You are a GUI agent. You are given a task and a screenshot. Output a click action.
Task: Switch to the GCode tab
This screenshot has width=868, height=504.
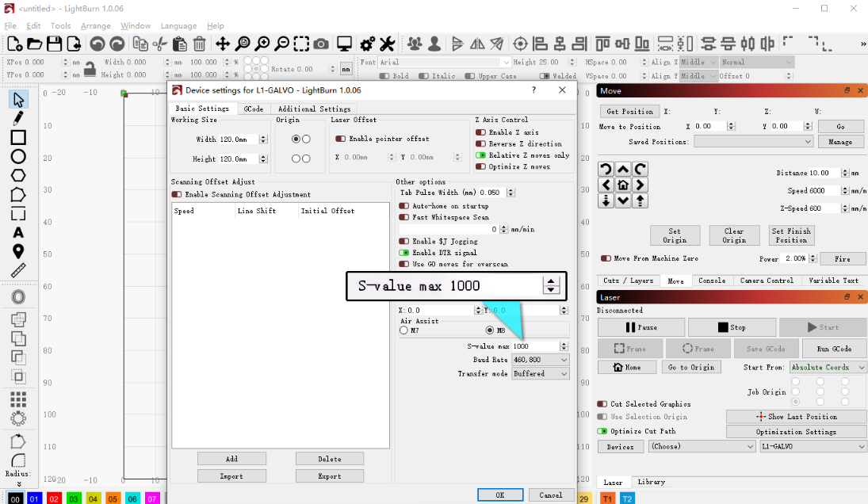tap(254, 109)
